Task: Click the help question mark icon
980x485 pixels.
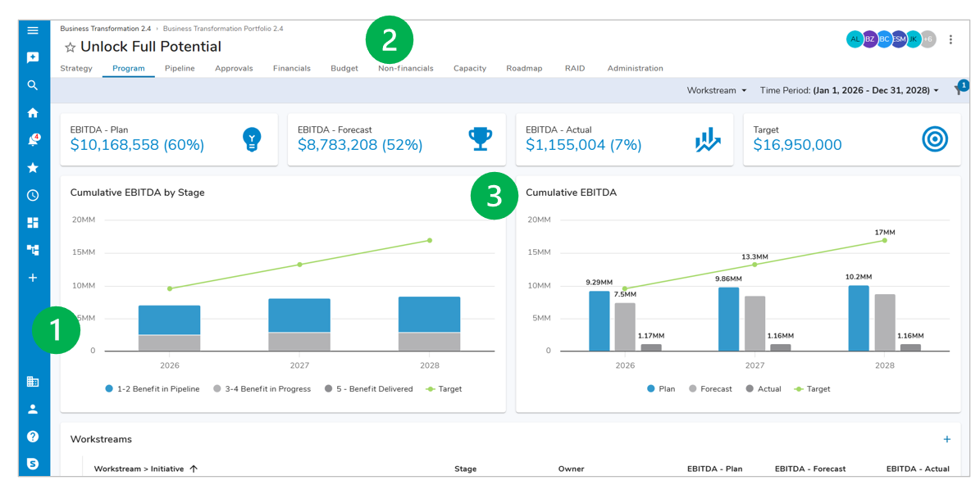Action: point(33,437)
